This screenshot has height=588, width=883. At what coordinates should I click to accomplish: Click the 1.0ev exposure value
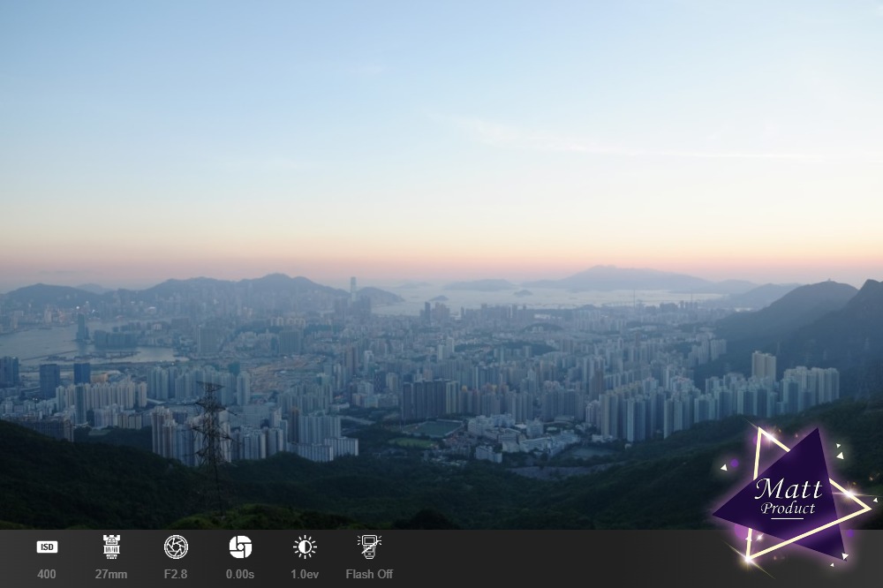305,574
